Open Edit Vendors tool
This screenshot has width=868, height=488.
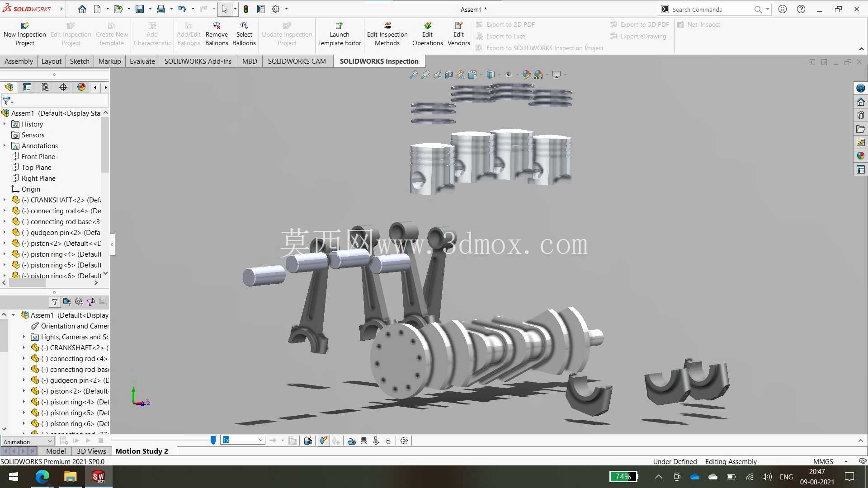(458, 34)
